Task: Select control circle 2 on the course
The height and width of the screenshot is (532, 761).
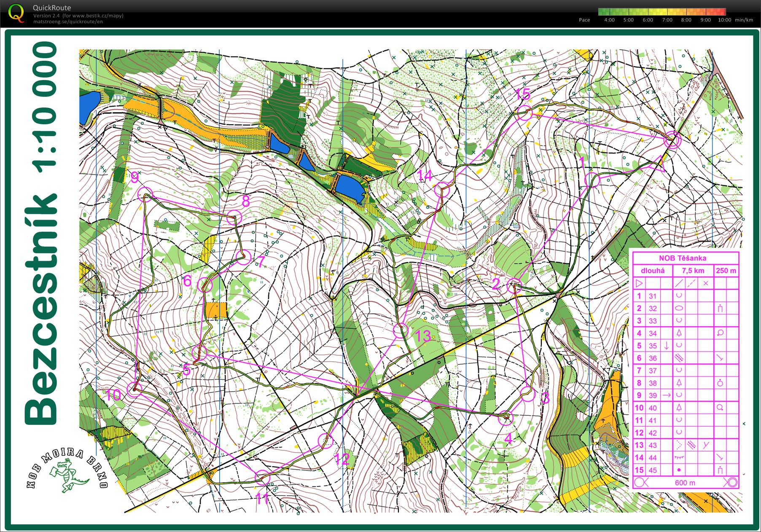Action: [x=514, y=286]
